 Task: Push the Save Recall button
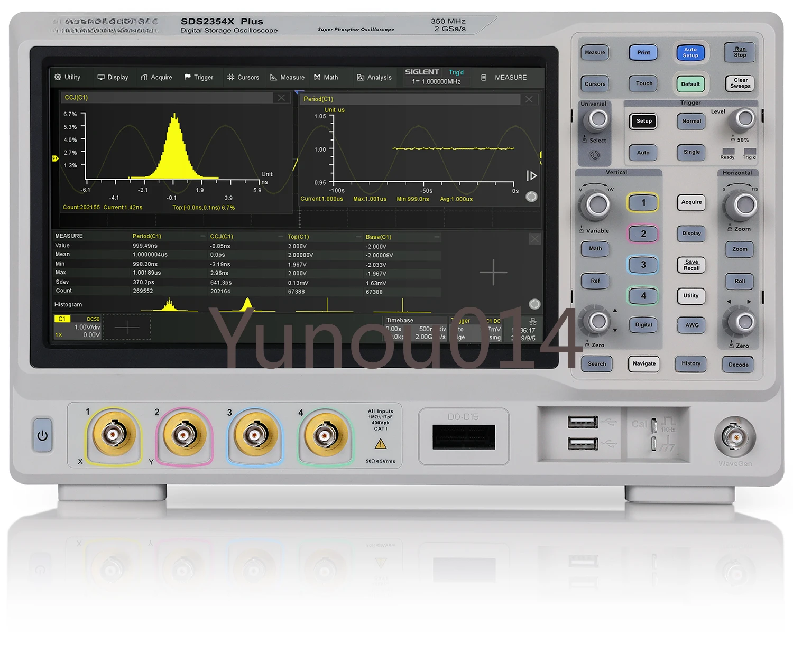[x=691, y=265]
